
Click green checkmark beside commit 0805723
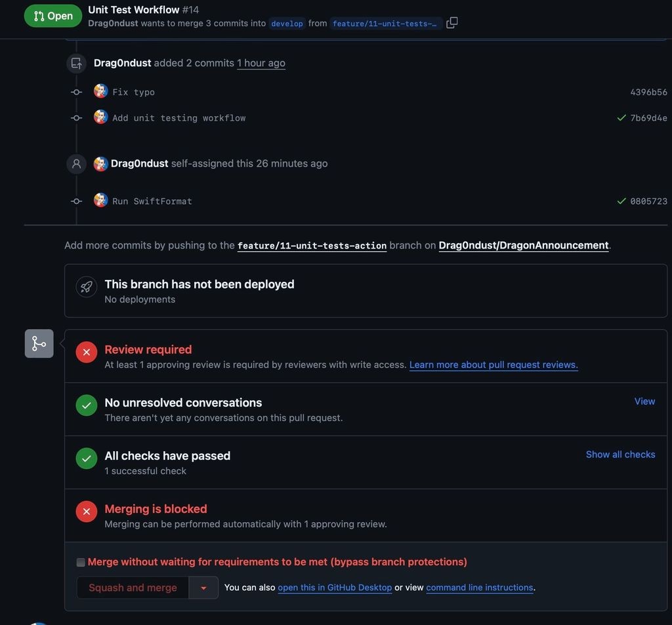(621, 201)
